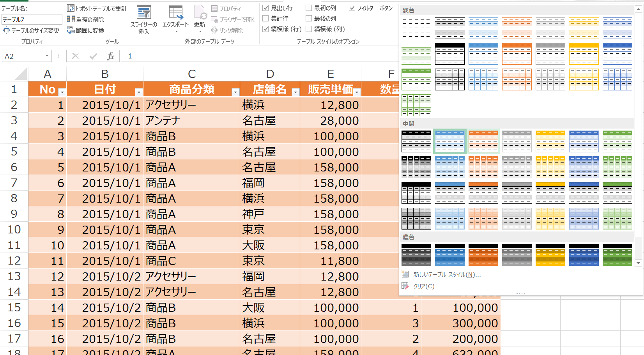
Task: Open テーブルのサイズ変更
Action: tap(31, 30)
